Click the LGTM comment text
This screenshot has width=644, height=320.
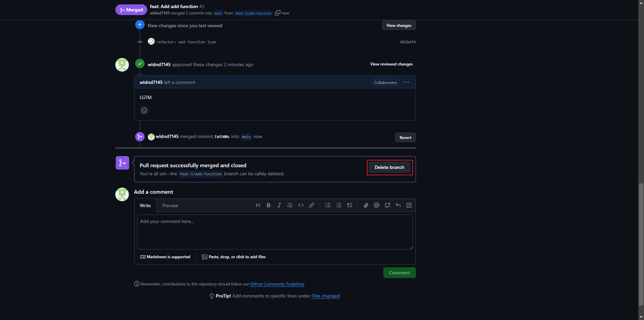pos(146,97)
